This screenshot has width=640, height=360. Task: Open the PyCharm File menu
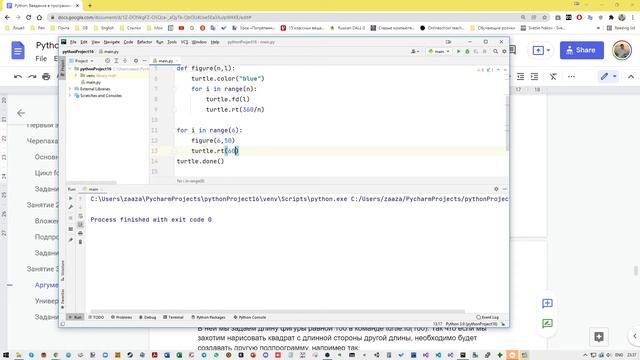[x=73, y=42]
